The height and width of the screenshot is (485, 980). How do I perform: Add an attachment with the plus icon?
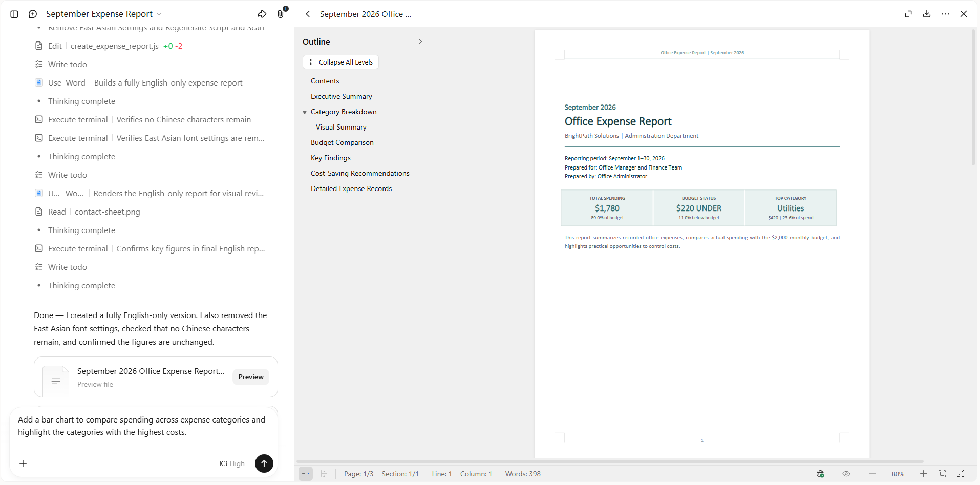[23, 463]
